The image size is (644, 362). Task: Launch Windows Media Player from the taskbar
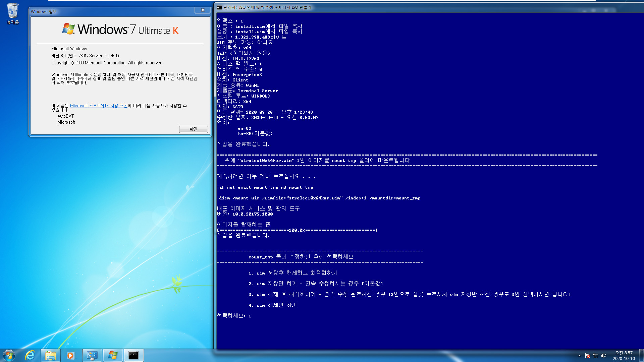(x=70, y=355)
